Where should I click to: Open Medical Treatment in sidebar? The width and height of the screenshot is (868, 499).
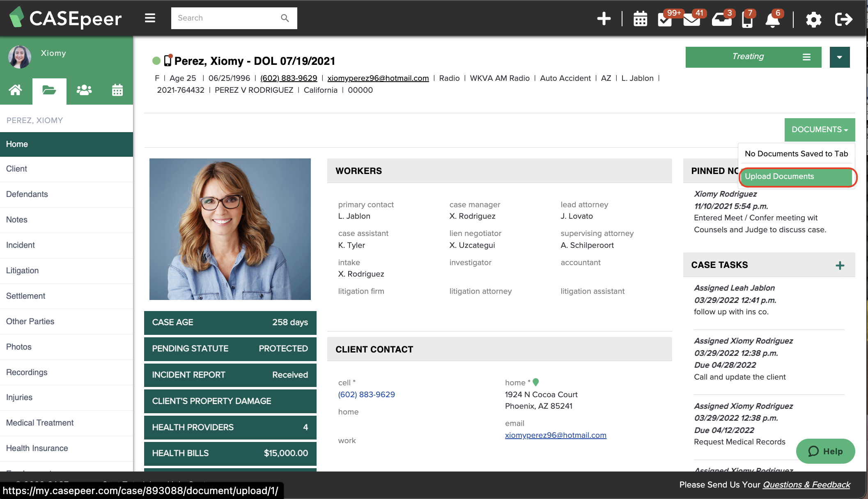click(x=67, y=423)
